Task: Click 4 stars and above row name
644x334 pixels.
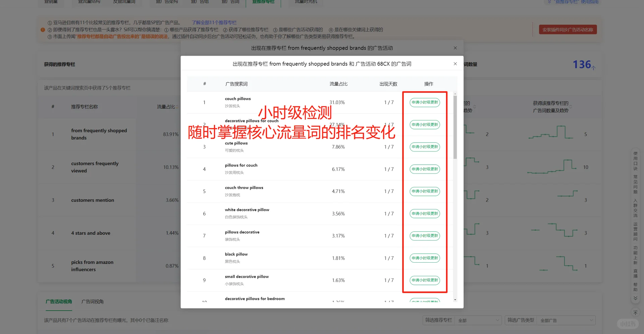Action: [91, 233]
